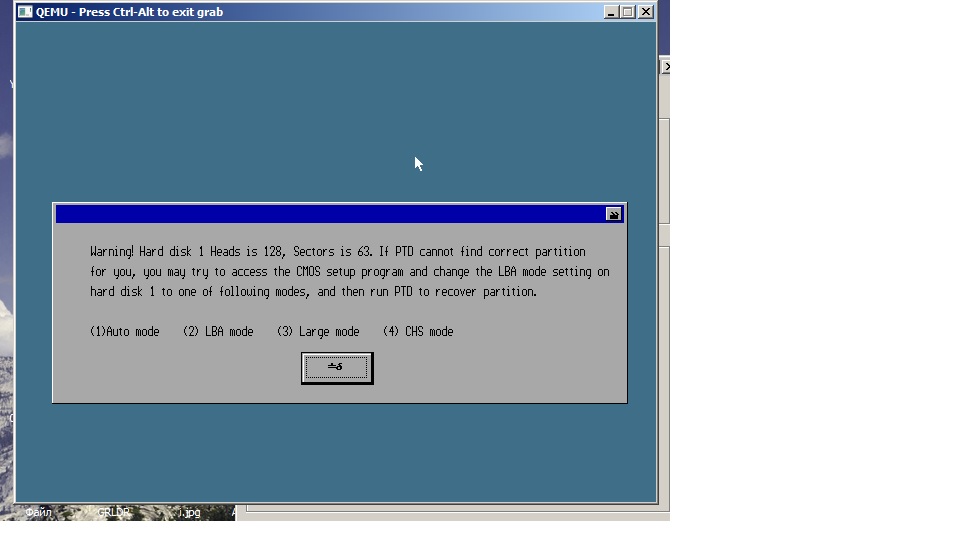Click the "(2) LBA mode" text option
960x540 pixels.
coord(218,332)
